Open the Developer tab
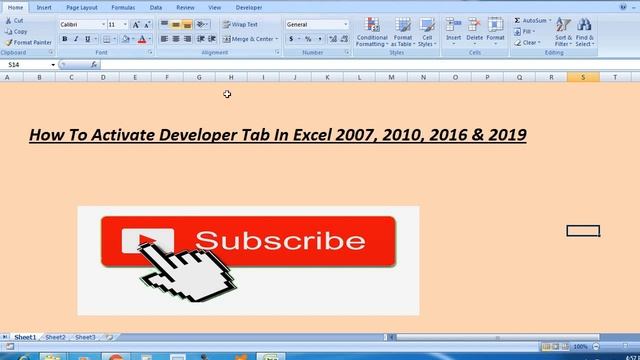 coord(249,7)
